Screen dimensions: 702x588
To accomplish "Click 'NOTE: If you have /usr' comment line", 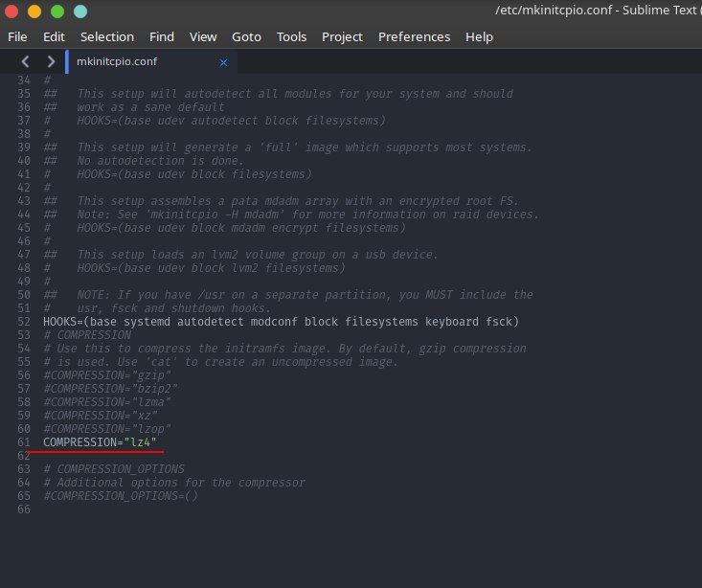I will pyautogui.click(x=288, y=295).
